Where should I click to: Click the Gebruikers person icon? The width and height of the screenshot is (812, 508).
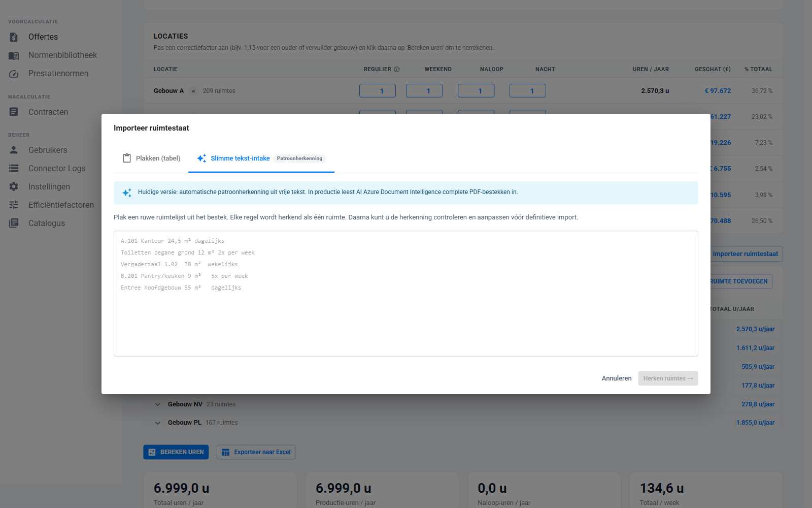[14, 150]
